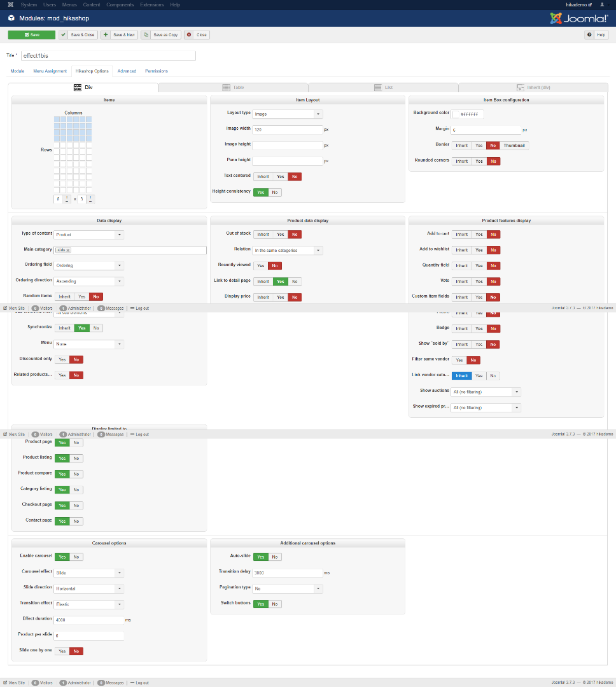Set Random items to Inherit
Image resolution: width=616 pixels, height=687 pixels.
[64, 297]
